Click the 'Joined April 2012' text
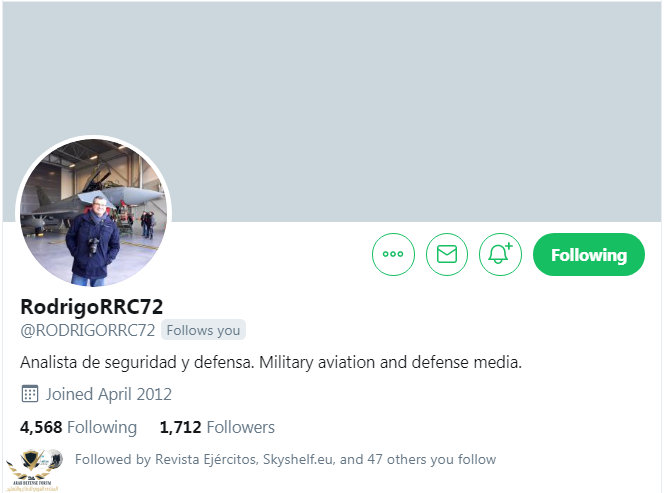Image resolution: width=667 pixels, height=493 pixels. pyautogui.click(x=109, y=394)
